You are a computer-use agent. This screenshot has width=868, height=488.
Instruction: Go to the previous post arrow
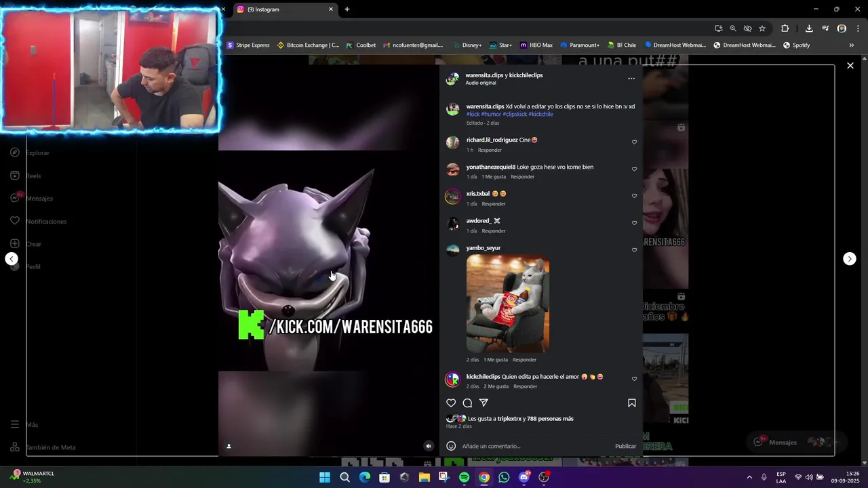pos(12,259)
